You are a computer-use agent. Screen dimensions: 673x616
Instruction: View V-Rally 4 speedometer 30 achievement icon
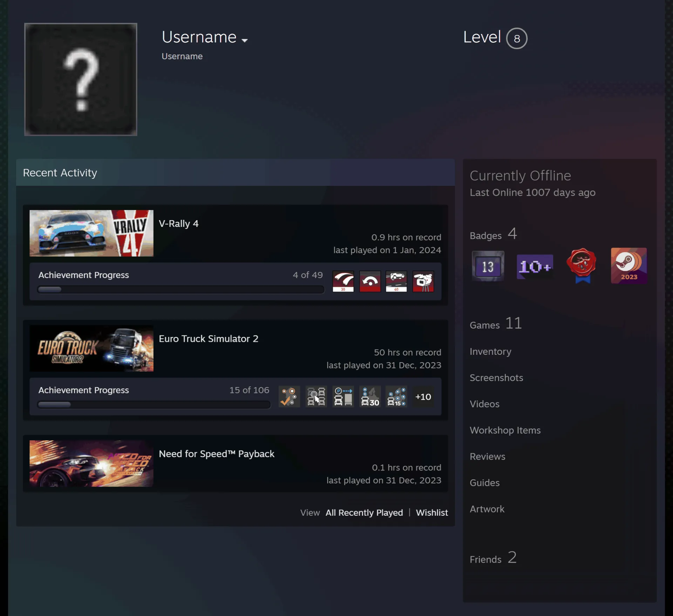click(x=343, y=281)
